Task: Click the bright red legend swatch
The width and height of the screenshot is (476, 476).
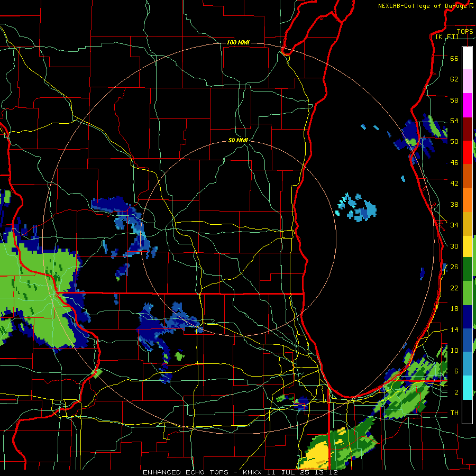Action: 467,152
